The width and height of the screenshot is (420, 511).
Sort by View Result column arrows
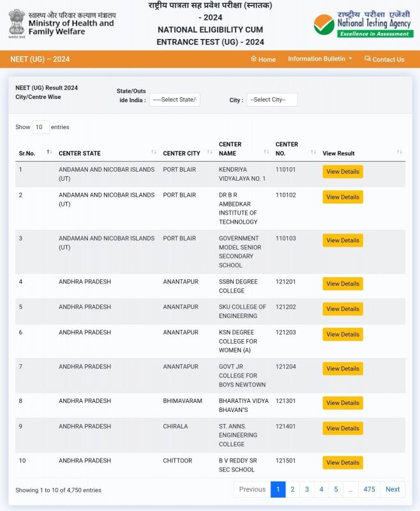400,152
